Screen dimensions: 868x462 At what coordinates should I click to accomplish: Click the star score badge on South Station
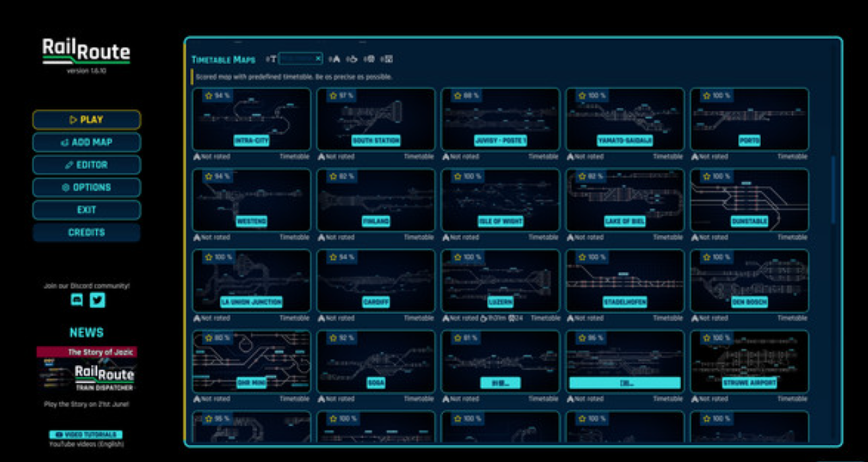coord(342,96)
